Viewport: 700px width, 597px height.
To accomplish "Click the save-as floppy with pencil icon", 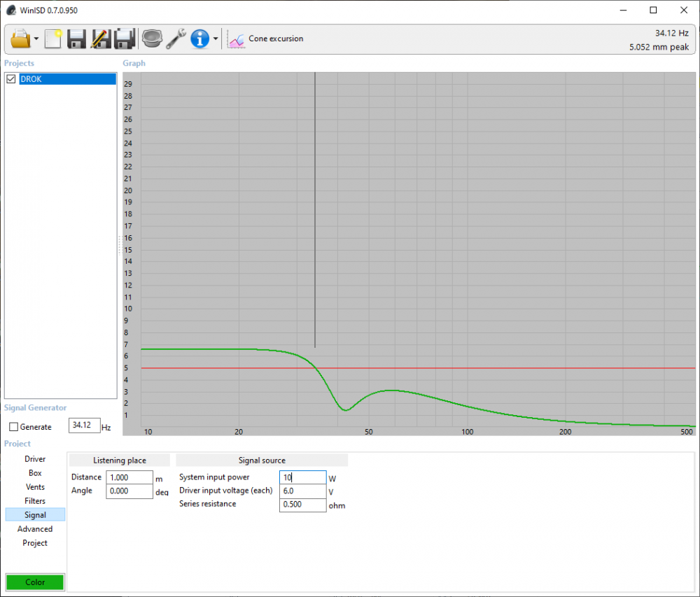I will pyautogui.click(x=101, y=38).
